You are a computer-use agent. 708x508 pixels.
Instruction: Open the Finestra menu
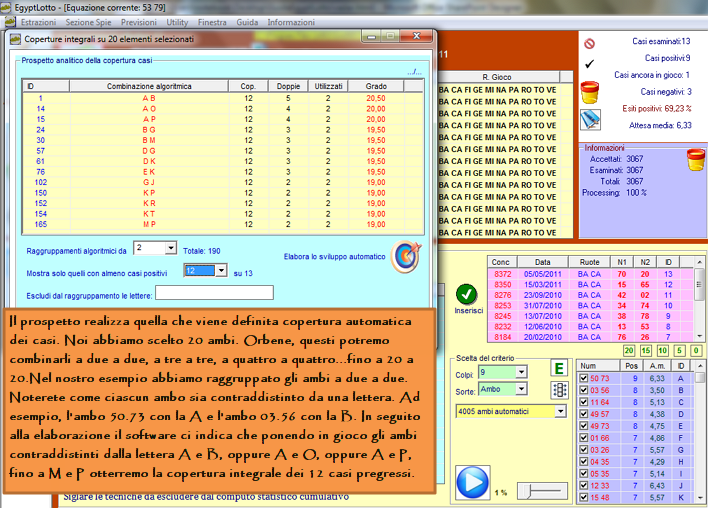coord(212,22)
